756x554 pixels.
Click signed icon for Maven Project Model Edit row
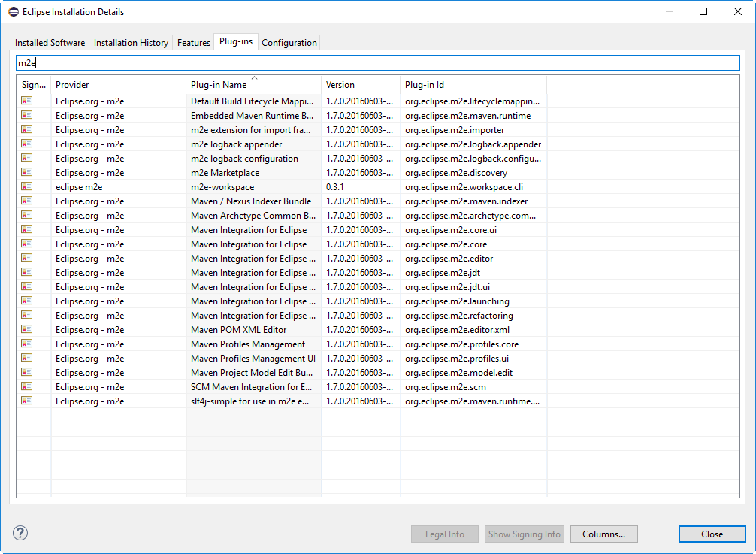coord(27,372)
